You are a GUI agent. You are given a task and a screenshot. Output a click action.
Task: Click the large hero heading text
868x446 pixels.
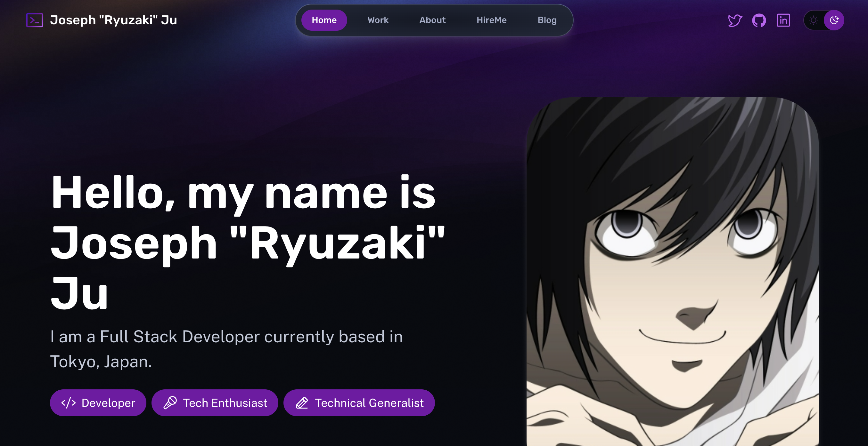click(248, 242)
